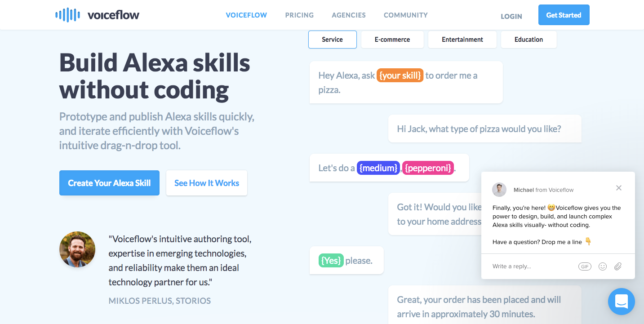Visit the COMMUNITY nav link
Screen dimensions: 644x324
click(406, 15)
